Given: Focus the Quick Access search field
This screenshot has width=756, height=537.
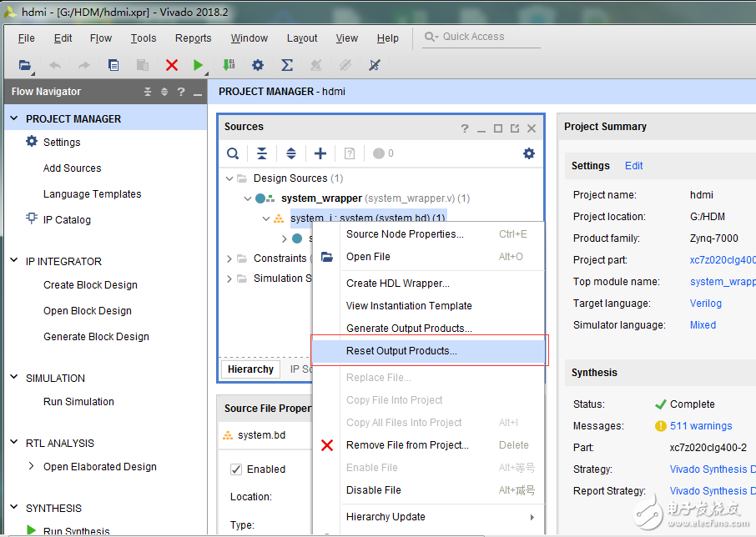Looking at the screenshot, I should coord(481,37).
